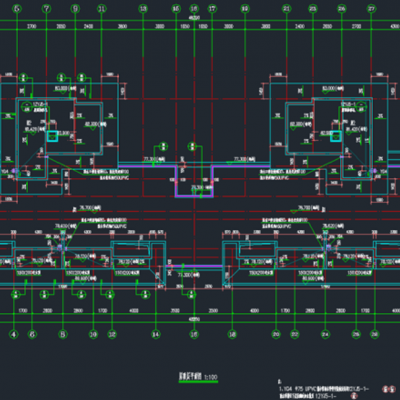Screen dimensions: 400x400
Task: Click grid axis bubble 5 at top
Action: pyautogui.click(x=17, y=9)
